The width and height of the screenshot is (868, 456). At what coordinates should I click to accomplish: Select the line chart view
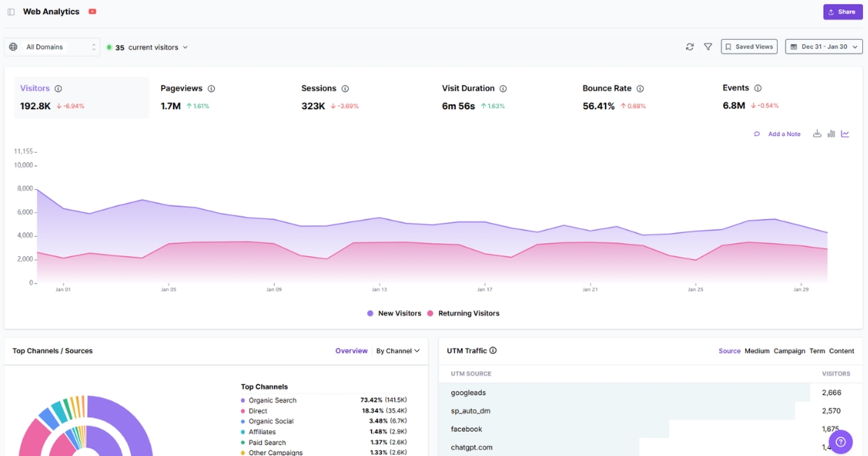click(x=845, y=133)
